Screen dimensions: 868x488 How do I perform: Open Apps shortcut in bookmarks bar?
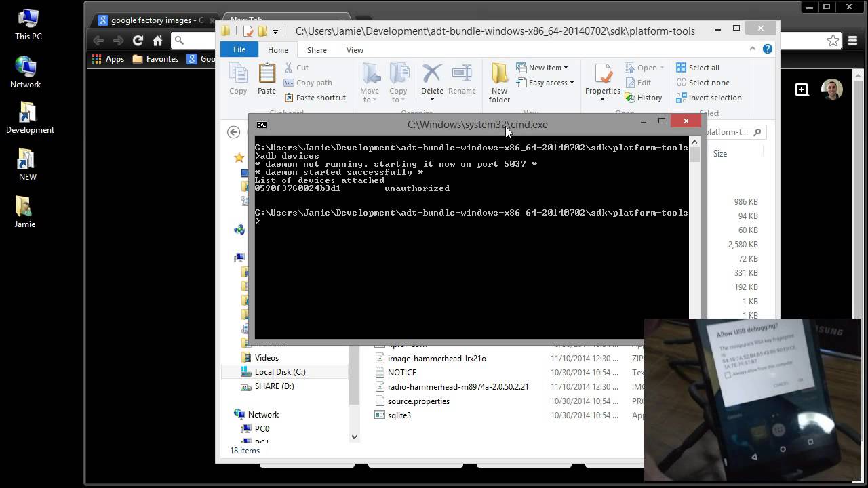[x=108, y=59]
